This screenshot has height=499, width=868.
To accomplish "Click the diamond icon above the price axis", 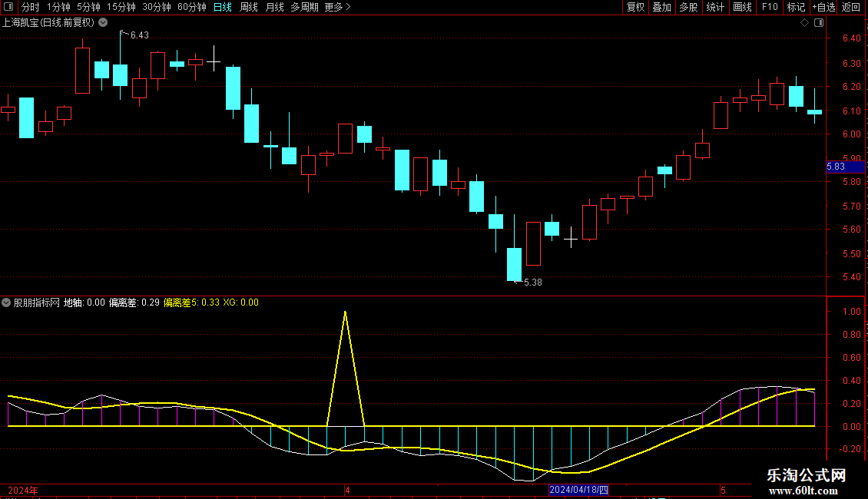I will tap(805, 23).
